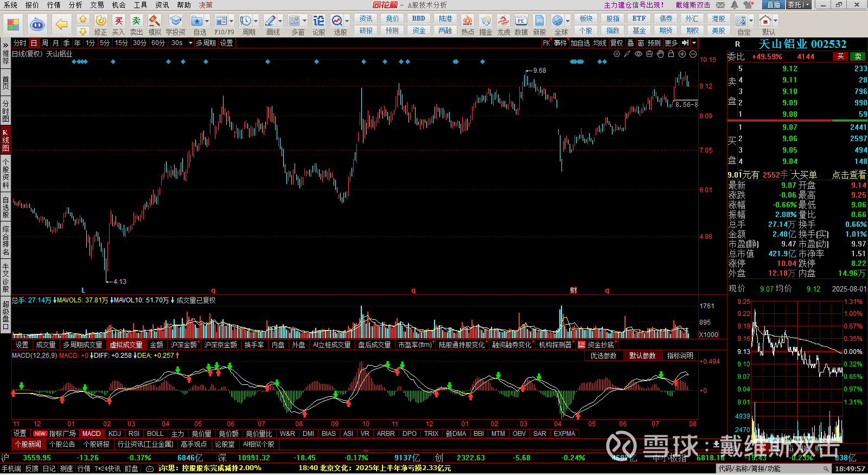Open the 龙虎 dragon-tiger list icon

coord(503,21)
